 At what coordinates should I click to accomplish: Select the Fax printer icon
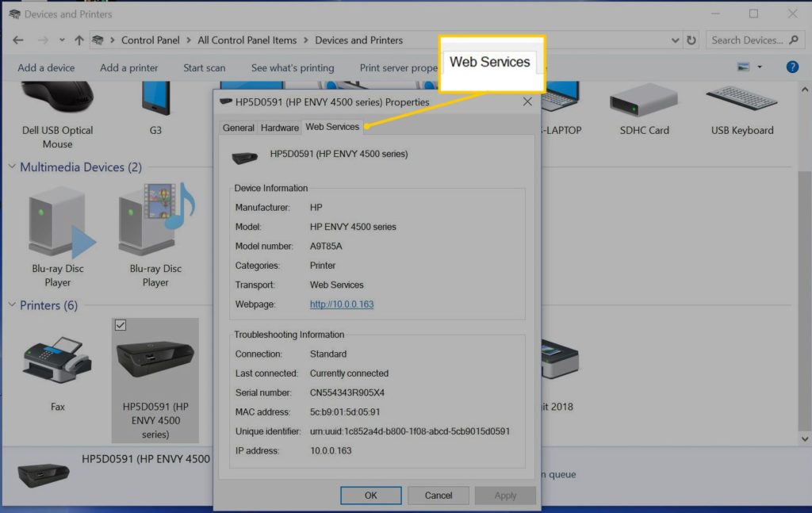[57, 362]
